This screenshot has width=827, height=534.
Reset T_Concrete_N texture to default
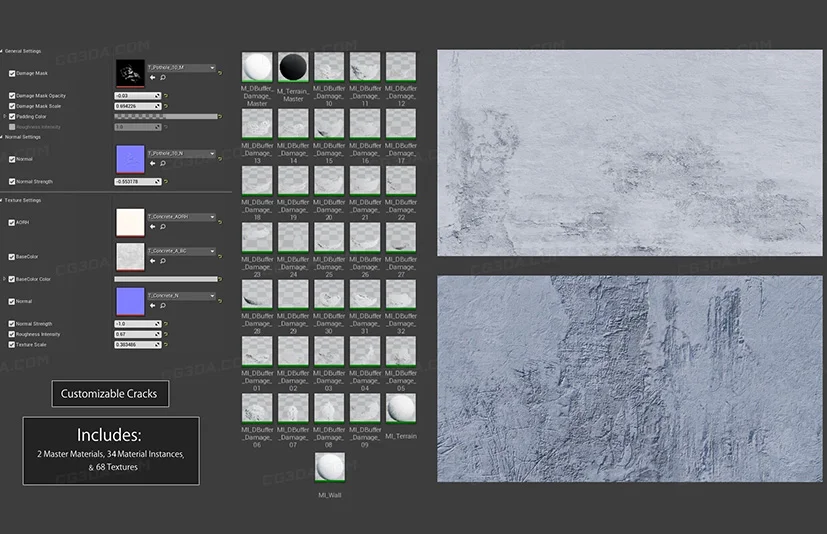220,301
